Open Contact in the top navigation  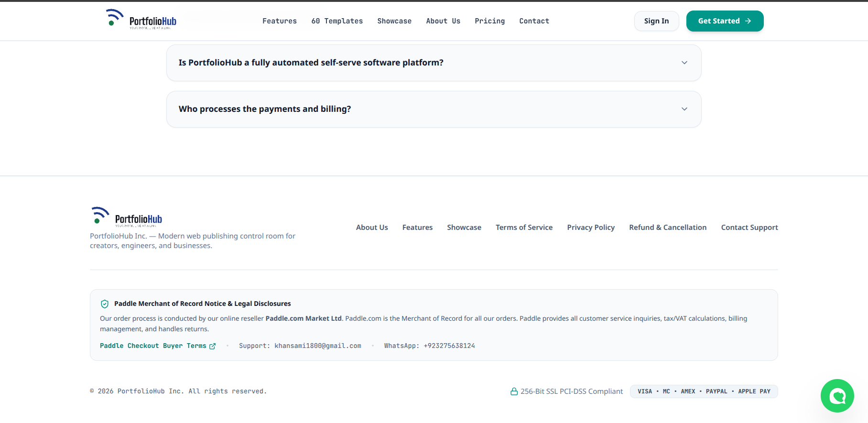tap(534, 21)
